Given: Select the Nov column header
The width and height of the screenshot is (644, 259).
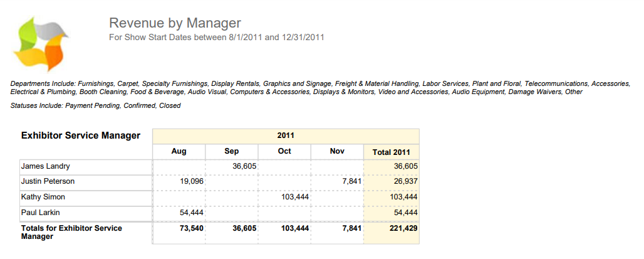Looking at the screenshot, I should coord(336,151).
